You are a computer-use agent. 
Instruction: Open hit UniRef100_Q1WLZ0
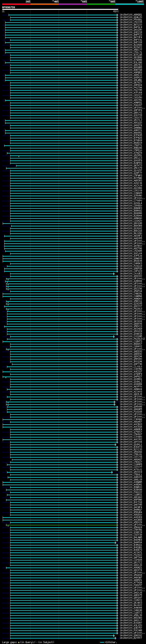coord(131,17)
